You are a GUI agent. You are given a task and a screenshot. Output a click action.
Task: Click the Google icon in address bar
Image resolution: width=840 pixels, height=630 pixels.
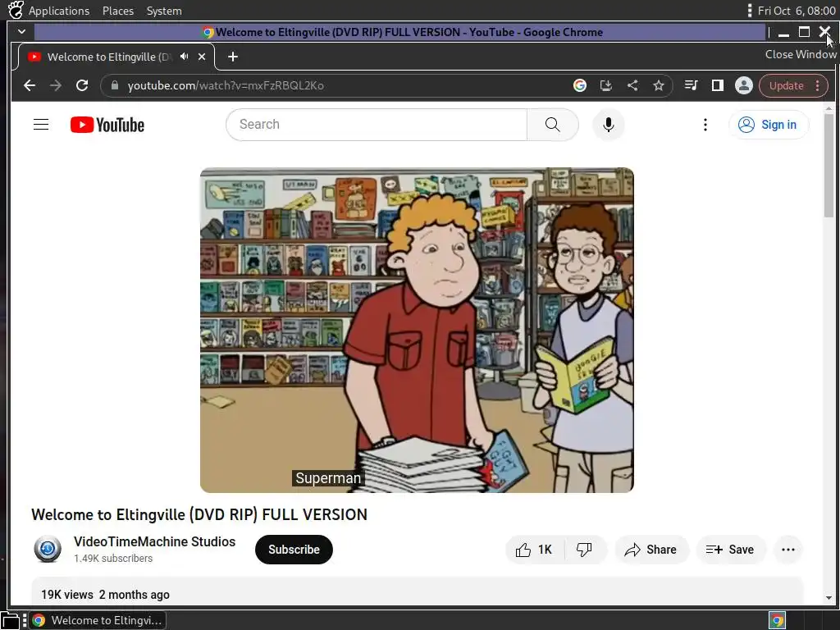point(580,85)
